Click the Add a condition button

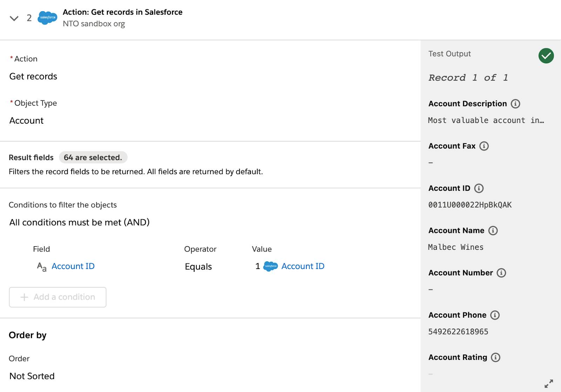click(58, 297)
